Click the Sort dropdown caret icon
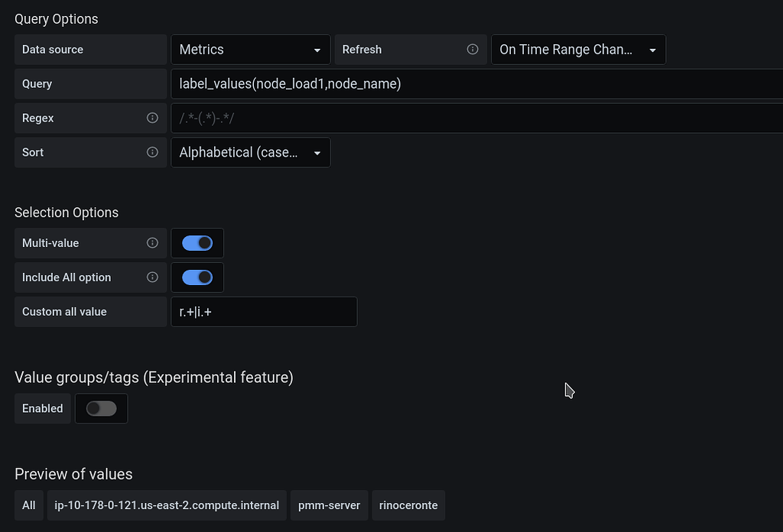 pyautogui.click(x=317, y=152)
